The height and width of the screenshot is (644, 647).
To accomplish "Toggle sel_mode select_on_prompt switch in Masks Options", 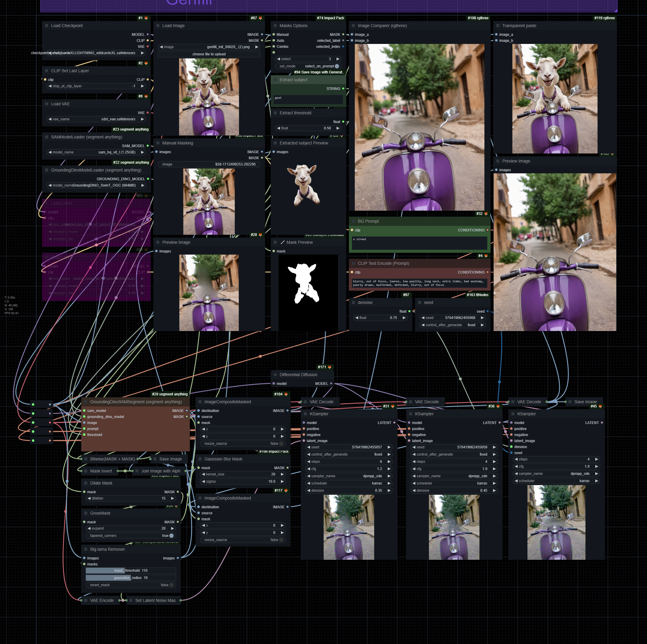I will click(337, 66).
